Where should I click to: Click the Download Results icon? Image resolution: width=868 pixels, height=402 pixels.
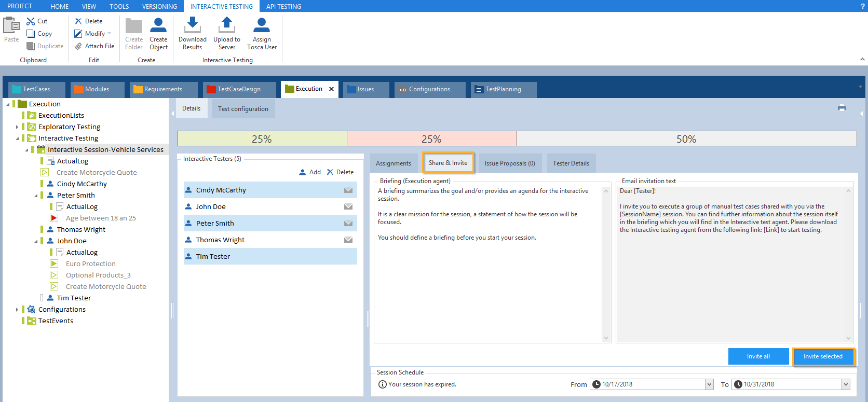pos(192,24)
